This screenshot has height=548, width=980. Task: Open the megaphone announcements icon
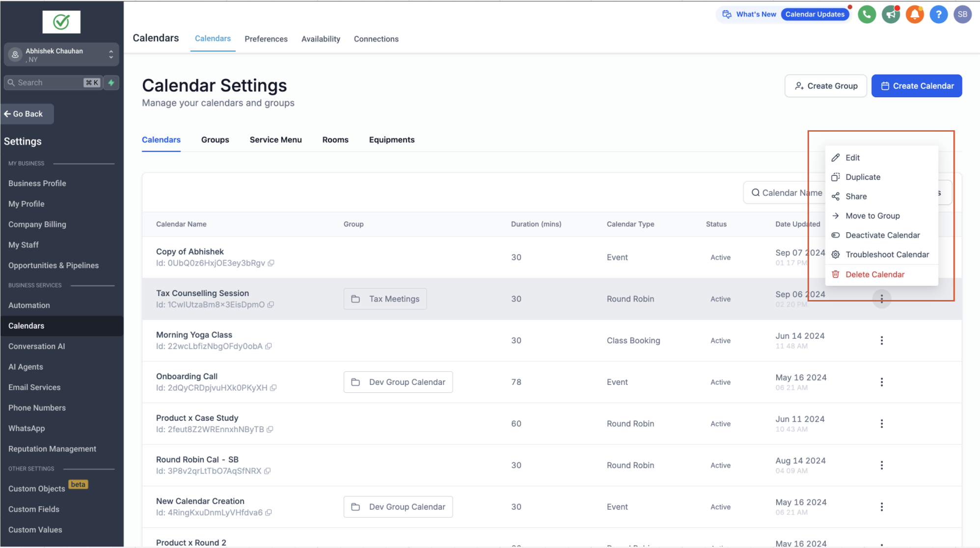tap(891, 14)
